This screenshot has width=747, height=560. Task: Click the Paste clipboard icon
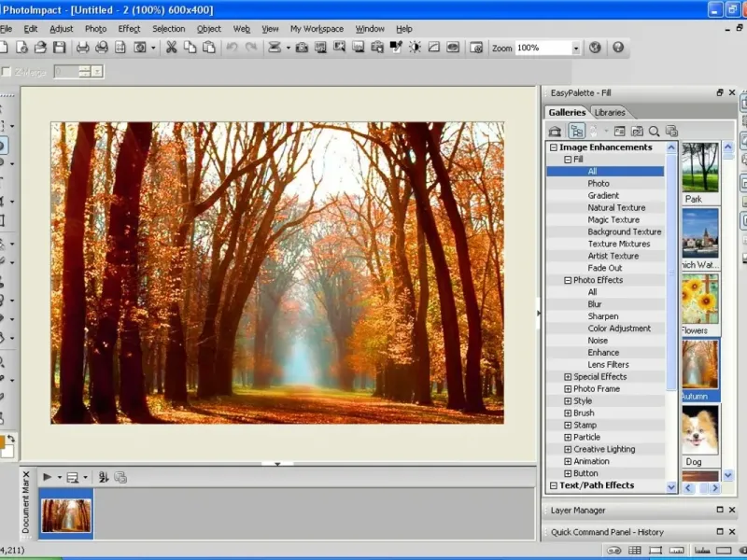click(207, 48)
